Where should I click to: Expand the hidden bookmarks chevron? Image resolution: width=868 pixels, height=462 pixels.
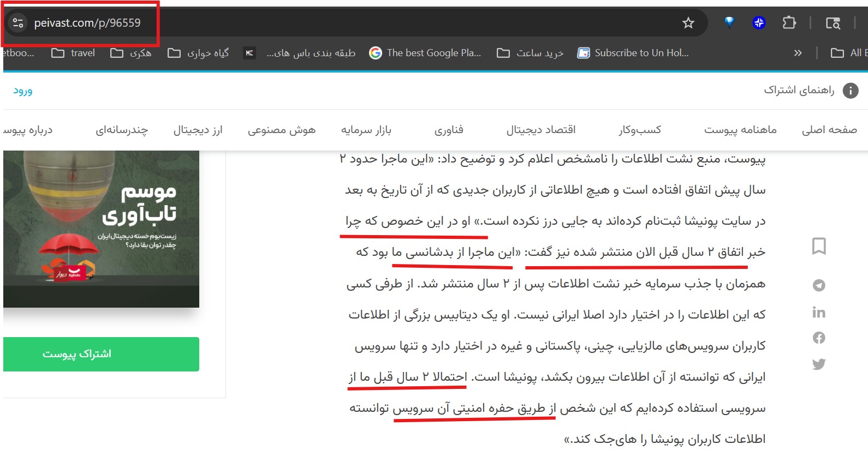point(798,53)
